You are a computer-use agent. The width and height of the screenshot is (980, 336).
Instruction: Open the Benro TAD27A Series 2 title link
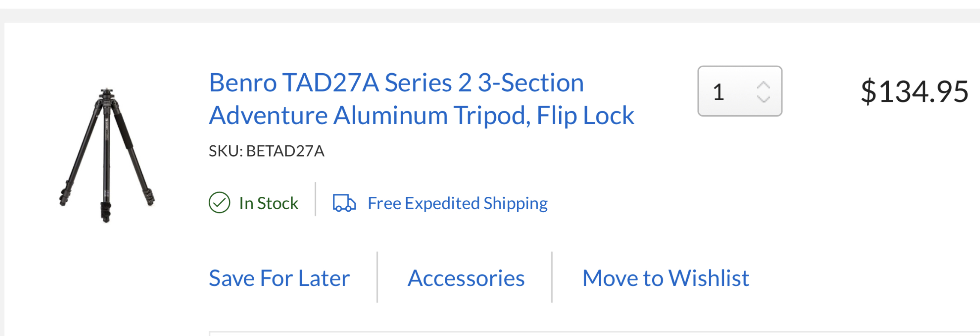(x=421, y=99)
